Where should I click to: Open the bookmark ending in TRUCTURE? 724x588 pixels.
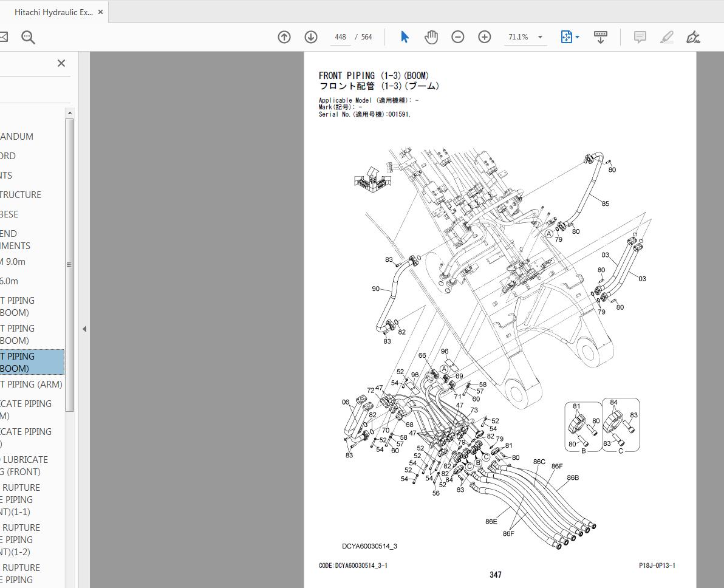click(21, 195)
